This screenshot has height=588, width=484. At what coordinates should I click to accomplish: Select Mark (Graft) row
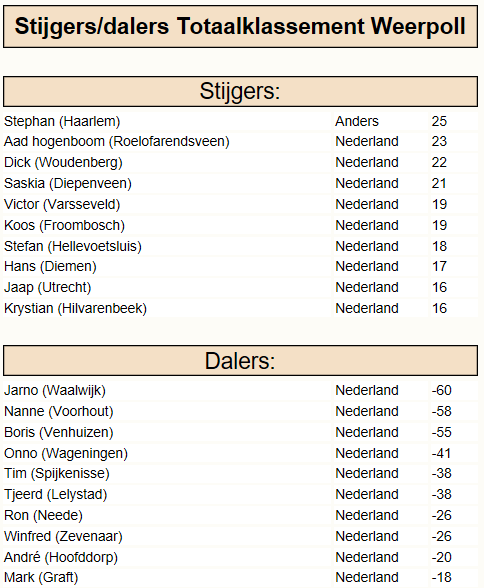[x=240, y=578]
